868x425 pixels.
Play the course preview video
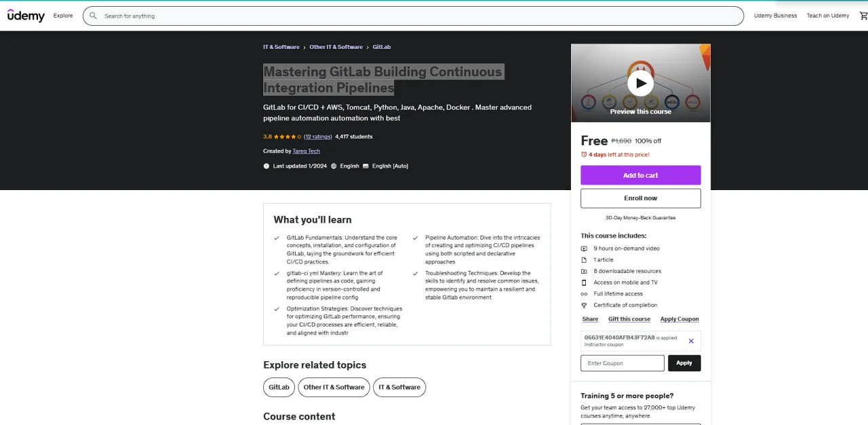[640, 84]
